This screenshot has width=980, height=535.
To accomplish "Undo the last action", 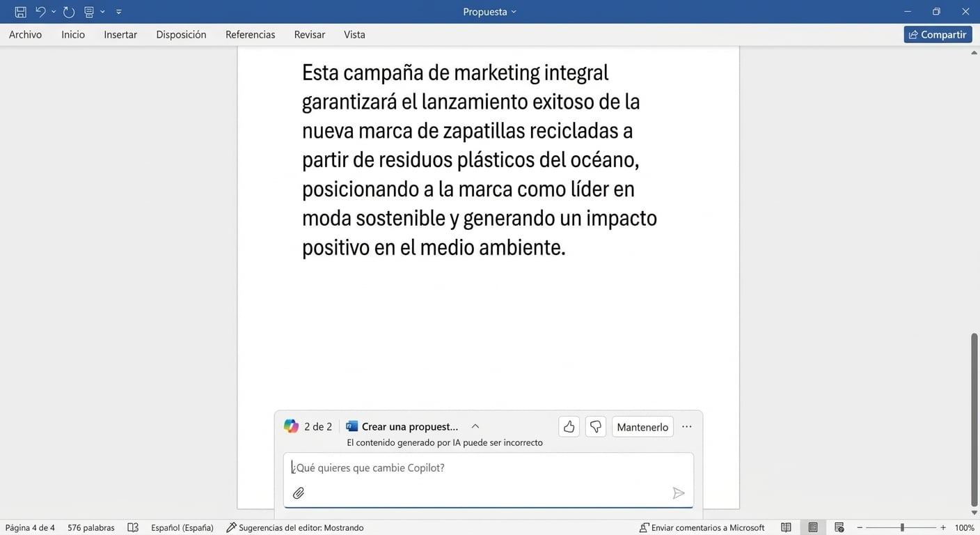I will tap(40, 12).
